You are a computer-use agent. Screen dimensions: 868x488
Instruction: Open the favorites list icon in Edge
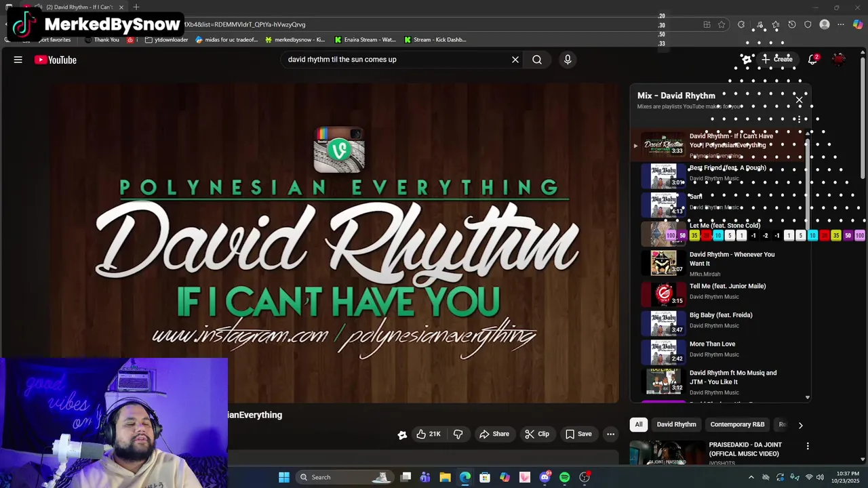click(775, 24)
